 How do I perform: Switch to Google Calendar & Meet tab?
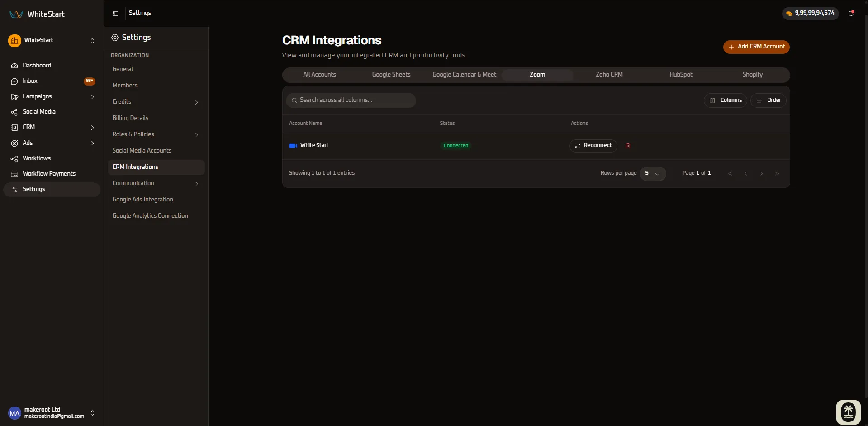point(464,75)
